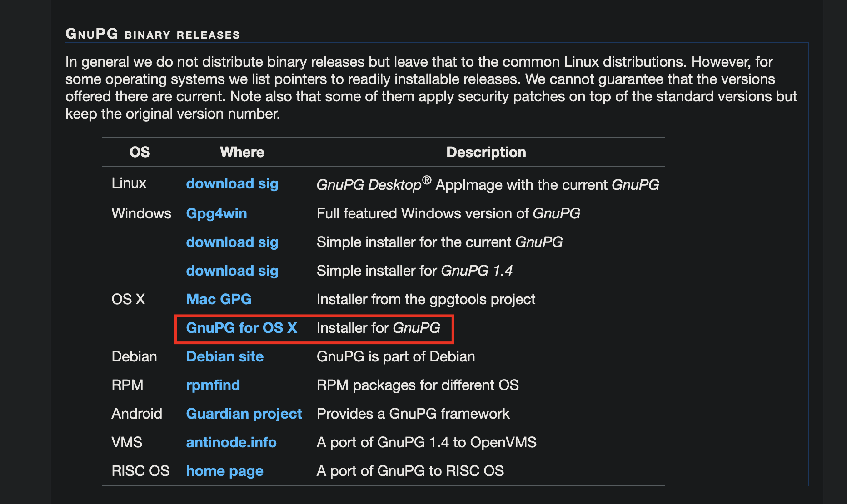847x504 pixels.
Task: Select the GnuPG binary releases heading
Action: (153, 33)
